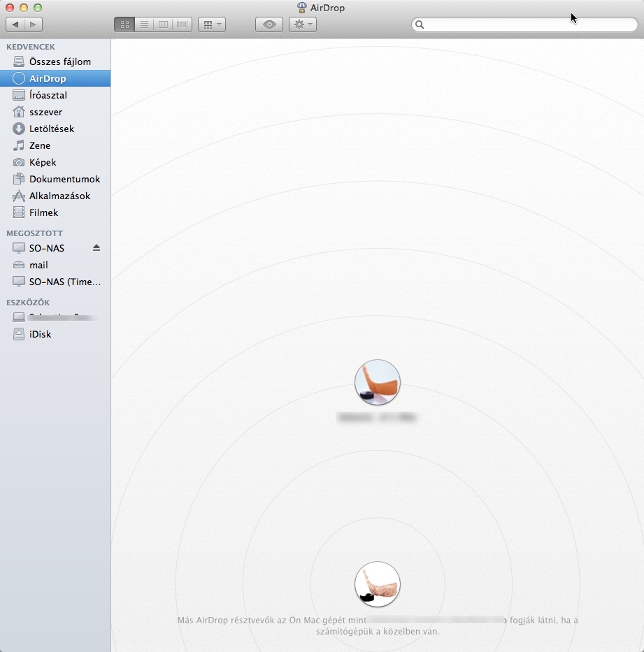Switch to column view
Screen dimensions: 644x652
click(x=163, y=24)
